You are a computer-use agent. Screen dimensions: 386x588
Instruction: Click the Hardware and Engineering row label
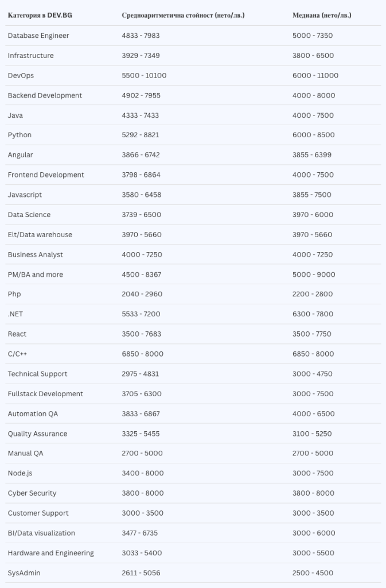50,553
